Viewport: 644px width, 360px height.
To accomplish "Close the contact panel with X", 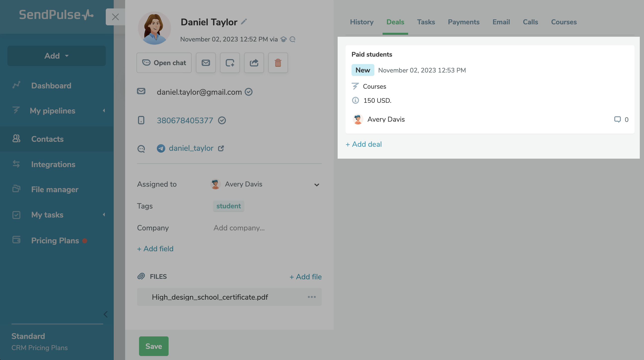I will [x=115, y=17].
